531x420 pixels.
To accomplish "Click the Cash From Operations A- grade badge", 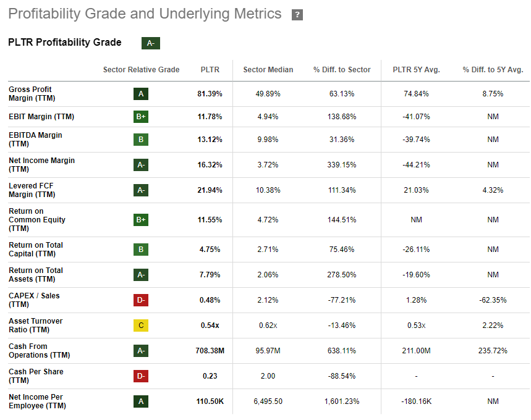I will [x=141, y=351].
